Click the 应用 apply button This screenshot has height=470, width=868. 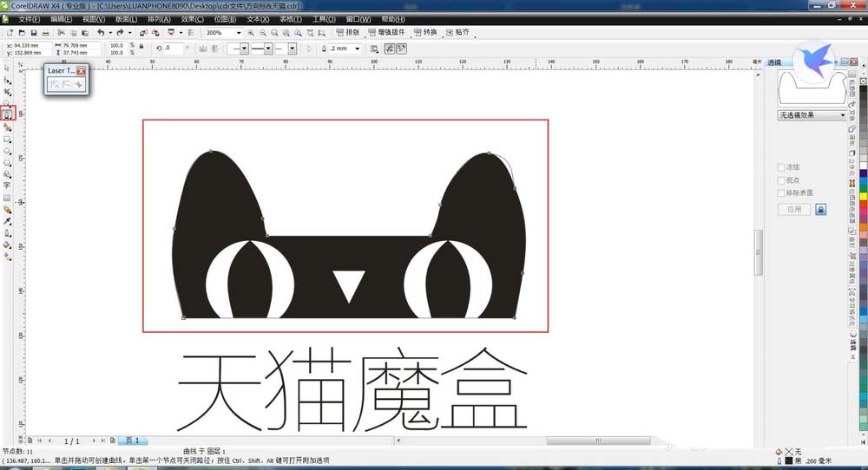tap(794, 210)
